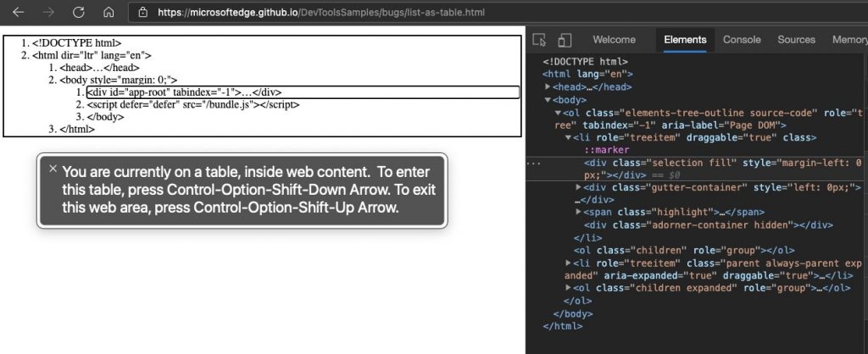Screen dimensions: 868x354
Task: Collapse the ol elements-tree-outline node
Action: [x=558, y=113]
